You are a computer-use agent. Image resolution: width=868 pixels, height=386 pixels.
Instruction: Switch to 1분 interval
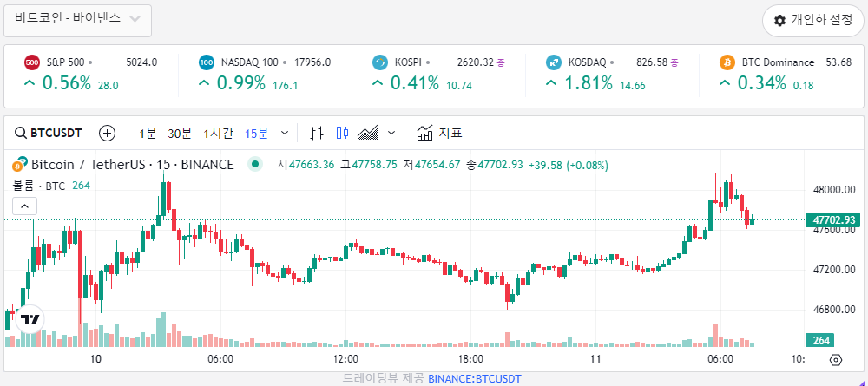[148, 134]
